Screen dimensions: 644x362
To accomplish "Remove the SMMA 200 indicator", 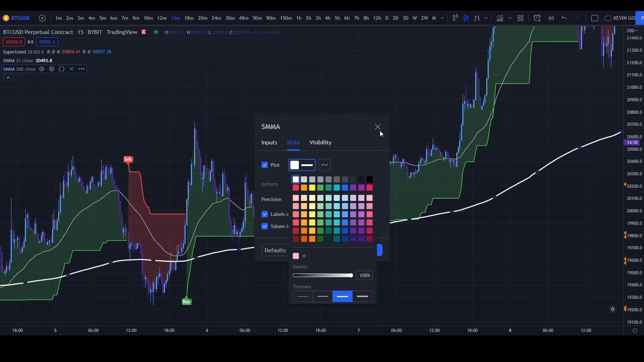I will (71, 69).
